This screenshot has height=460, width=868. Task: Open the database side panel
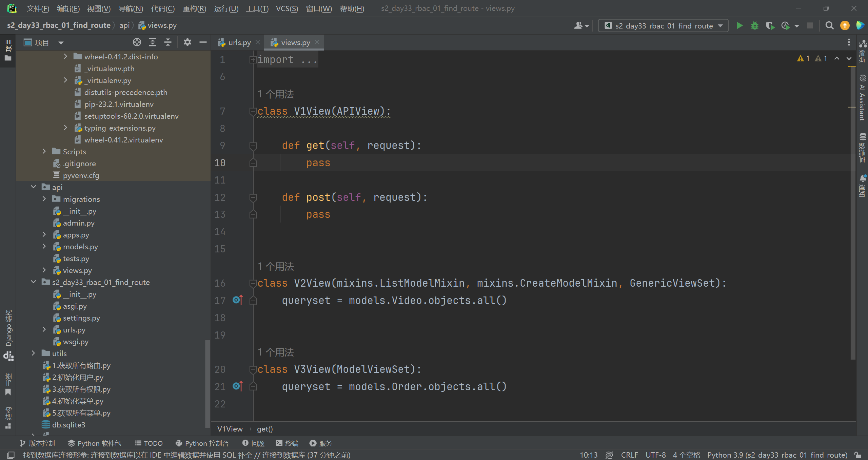pos(862,148)
